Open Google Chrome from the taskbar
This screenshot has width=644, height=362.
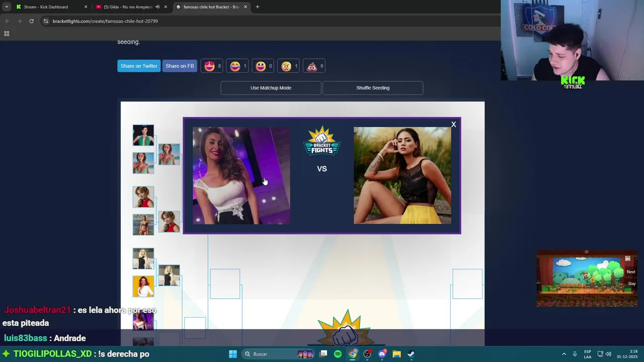click(x=353, y=354)
